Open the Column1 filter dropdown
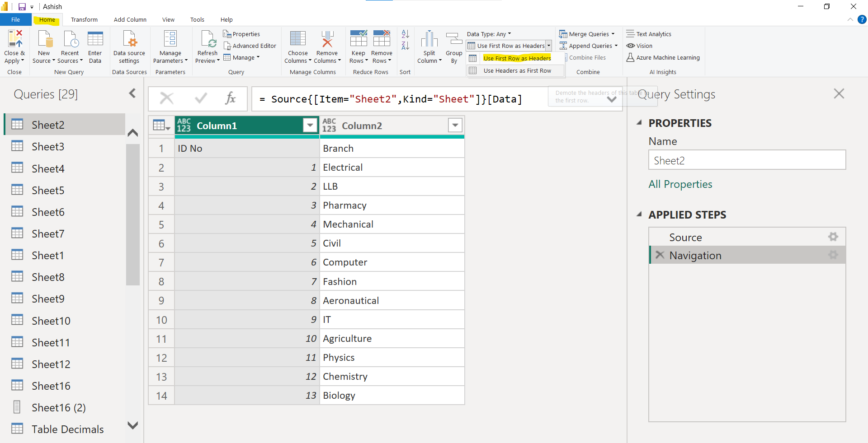 (310, 125)
